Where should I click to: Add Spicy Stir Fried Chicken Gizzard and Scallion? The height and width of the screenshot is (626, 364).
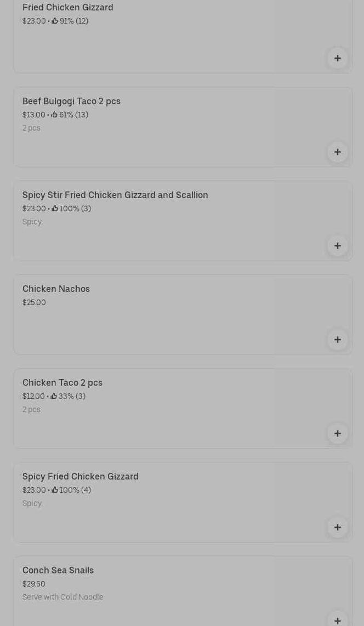pyautogui.click(x=337, y=246)
